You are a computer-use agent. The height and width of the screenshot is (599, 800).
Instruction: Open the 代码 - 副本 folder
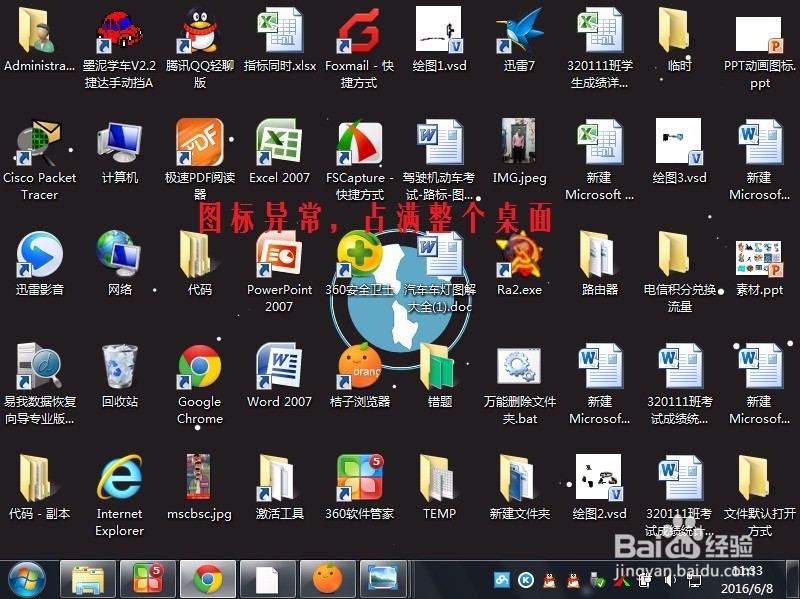click(38, 479)
